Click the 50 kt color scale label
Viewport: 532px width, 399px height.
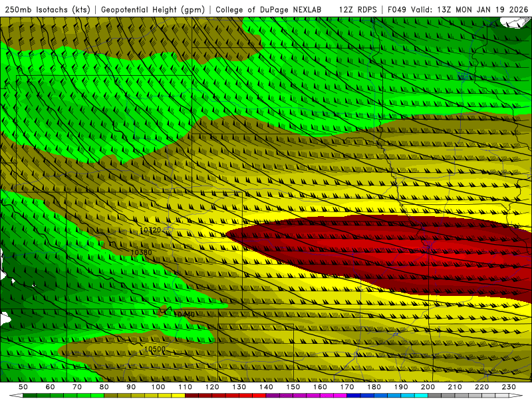tap(23, 387)
